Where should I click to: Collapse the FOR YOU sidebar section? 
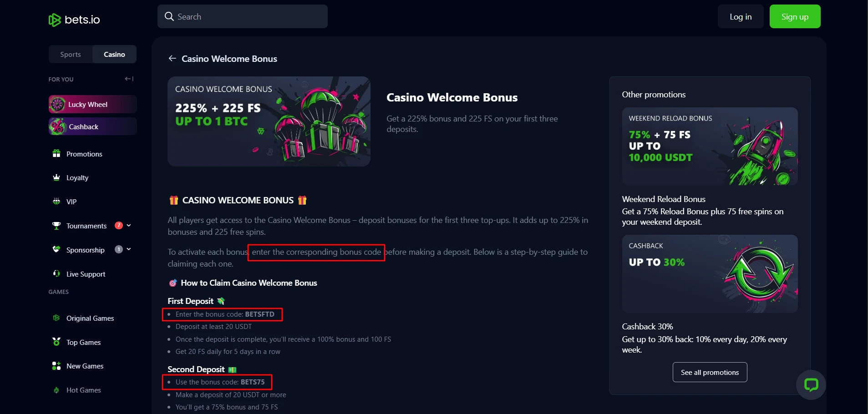[128, 79]
